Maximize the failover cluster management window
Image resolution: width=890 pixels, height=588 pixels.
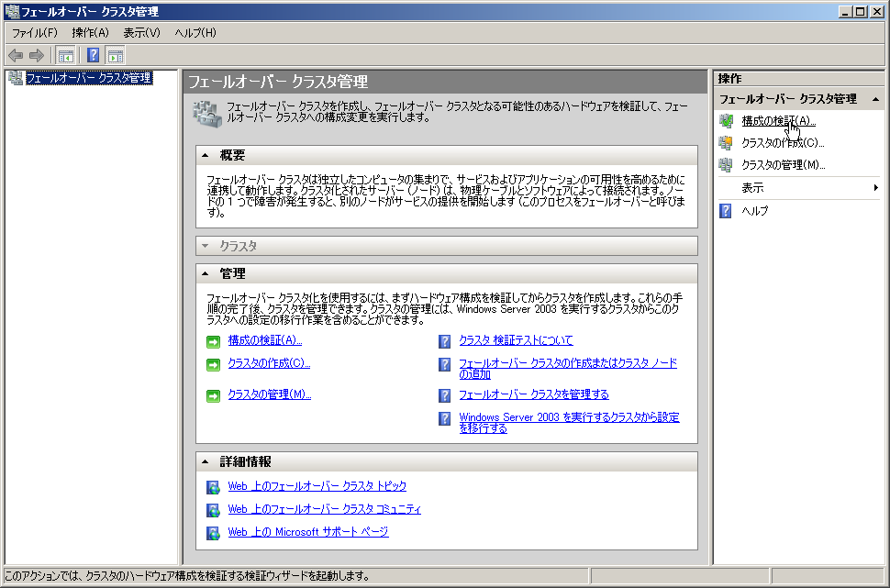[x=861, y=11]
